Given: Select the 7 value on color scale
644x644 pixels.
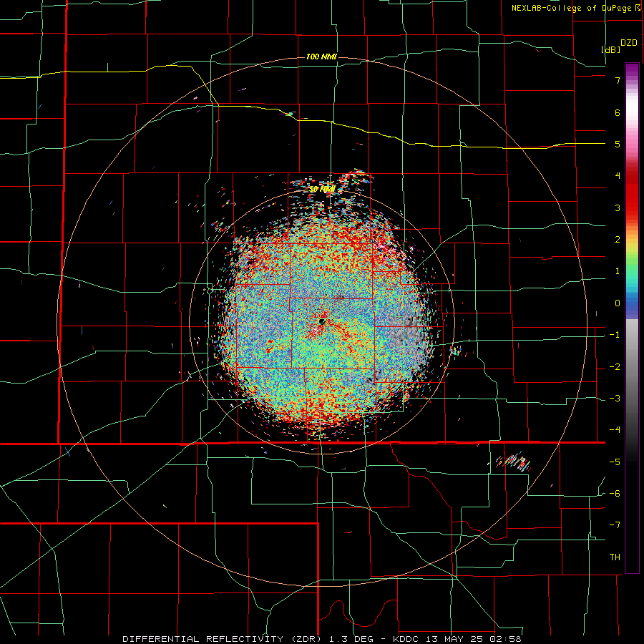Looking at the screenshot, I should pyautogui.click(x=618, y=80).
